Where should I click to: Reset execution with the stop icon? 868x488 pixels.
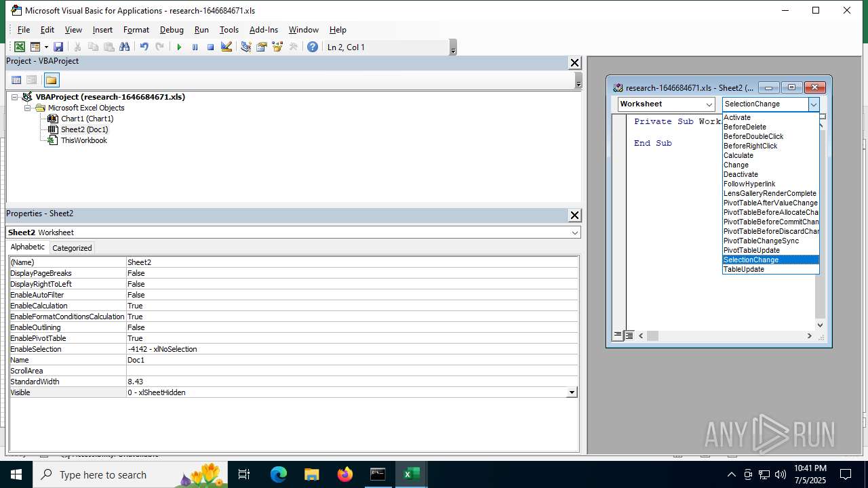pos(210,47)
